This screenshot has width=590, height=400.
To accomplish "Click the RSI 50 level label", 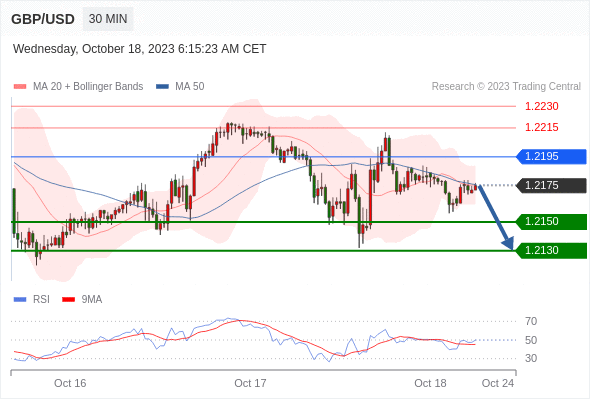I will (531, 340).
